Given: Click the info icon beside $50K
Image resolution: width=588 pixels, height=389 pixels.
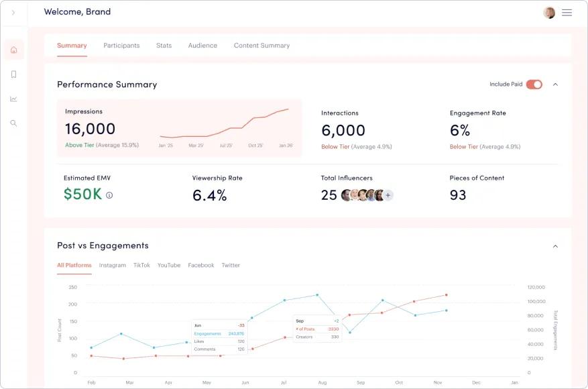Looking at the screenshot, I should pos(109,195).
